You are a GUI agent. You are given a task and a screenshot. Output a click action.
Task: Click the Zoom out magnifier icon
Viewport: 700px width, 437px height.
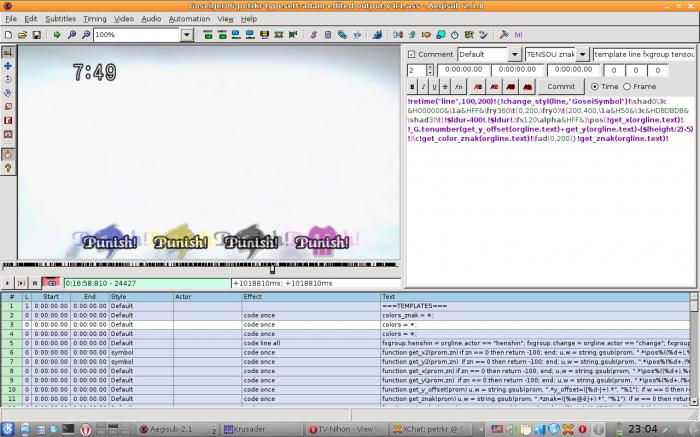pyautogui.click(x=86, y=35)
